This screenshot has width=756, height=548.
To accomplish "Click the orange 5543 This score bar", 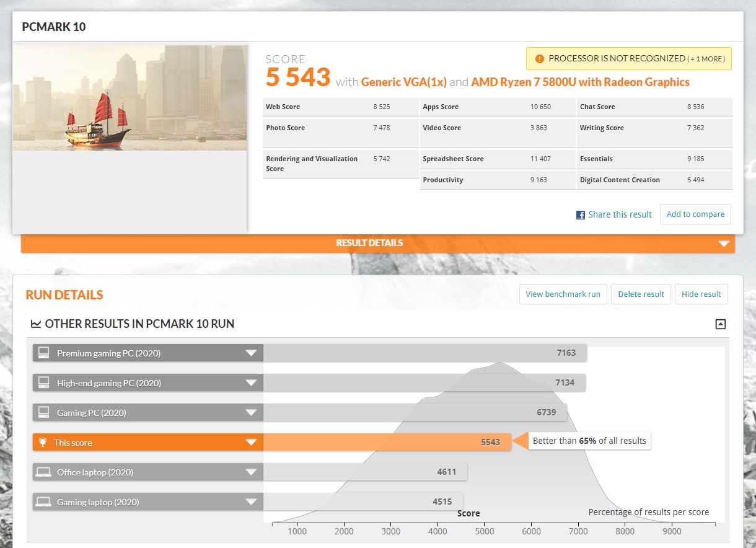I will point(387,443).
